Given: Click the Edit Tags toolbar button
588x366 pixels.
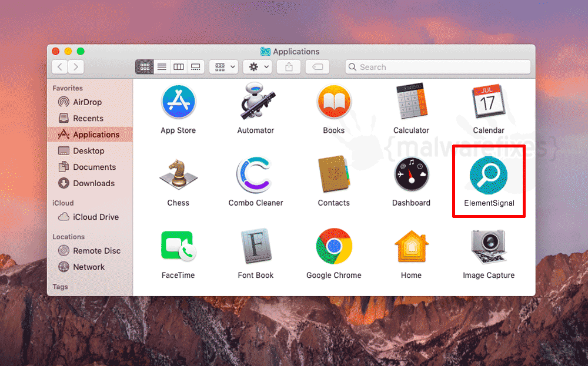Looking at the screenshot, I should pyautogui.click(x=318, y=67).
